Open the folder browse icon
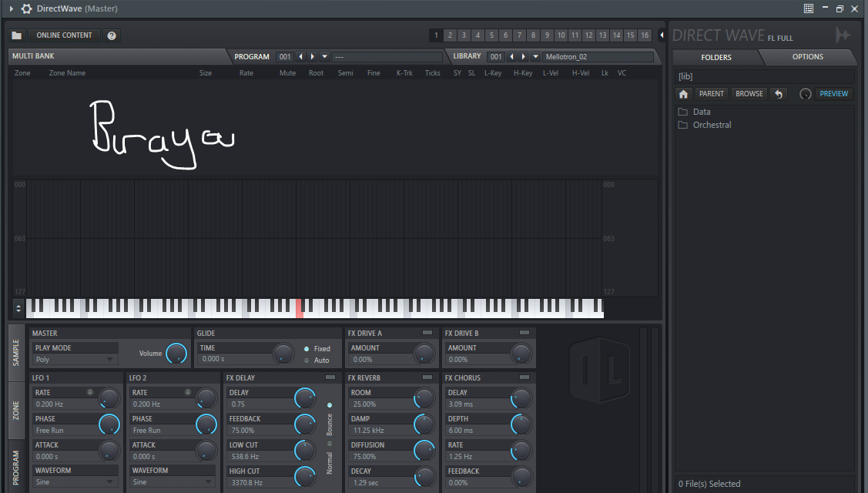The height and width of the screenshot is (493, 868). point(17,35)
